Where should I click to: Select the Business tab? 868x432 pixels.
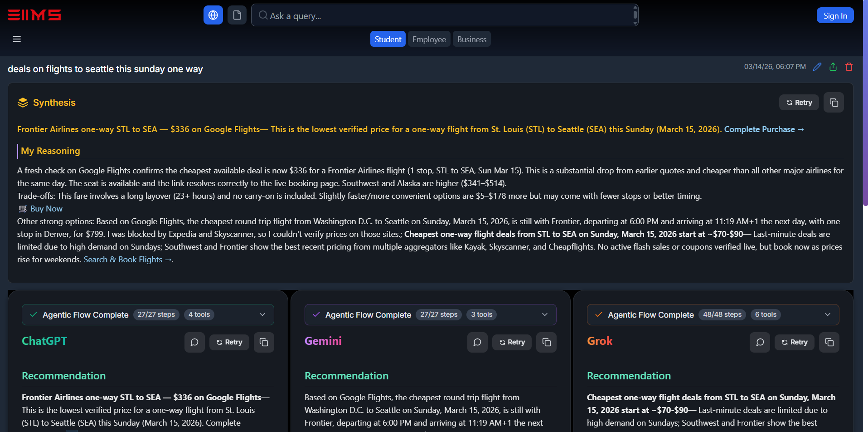click(471, 39)
